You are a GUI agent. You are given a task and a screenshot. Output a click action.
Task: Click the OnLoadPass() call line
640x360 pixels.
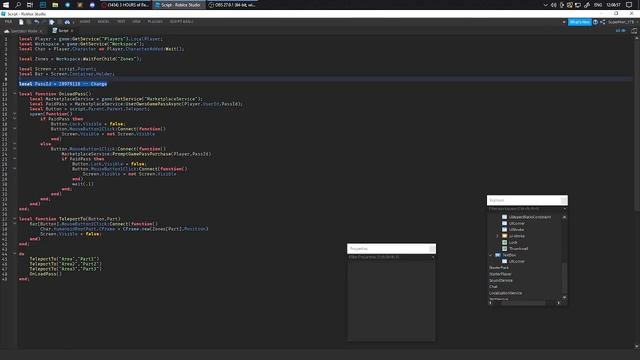pos(45,274)
